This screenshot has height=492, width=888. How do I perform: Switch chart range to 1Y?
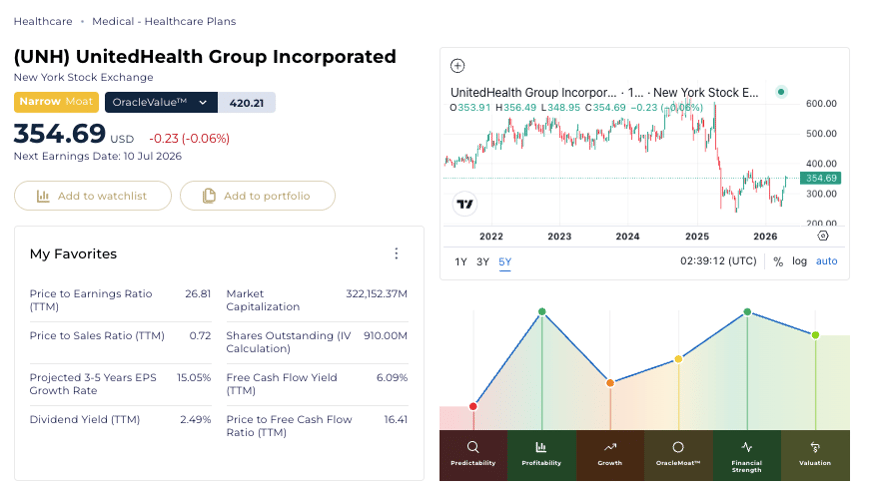point(461,262)
